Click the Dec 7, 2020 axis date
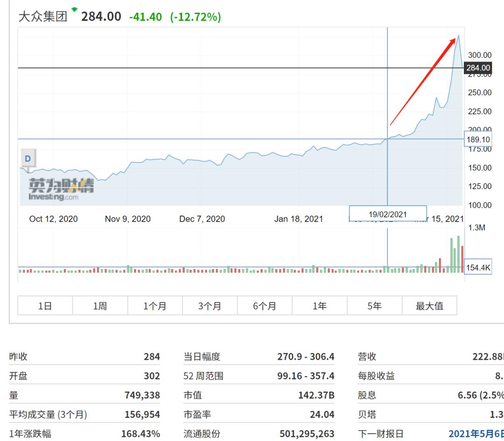This screenshot has height=441, width=504. click(202, 219)
